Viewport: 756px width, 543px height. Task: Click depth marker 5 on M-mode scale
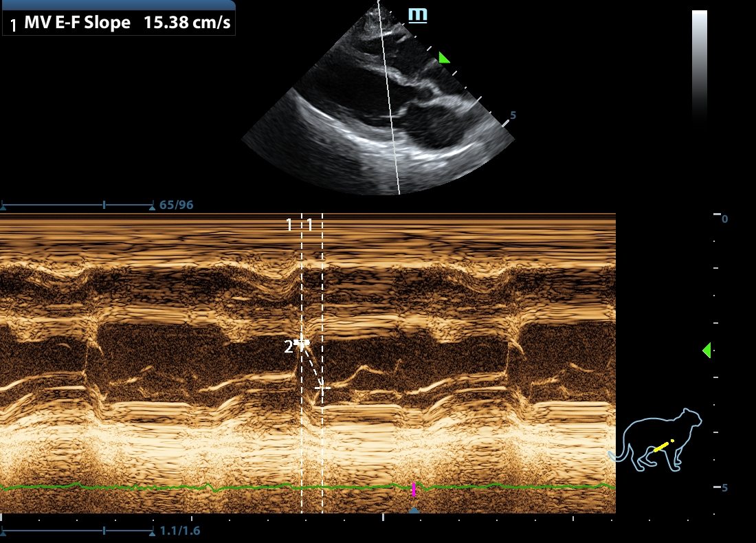[724, 488]
